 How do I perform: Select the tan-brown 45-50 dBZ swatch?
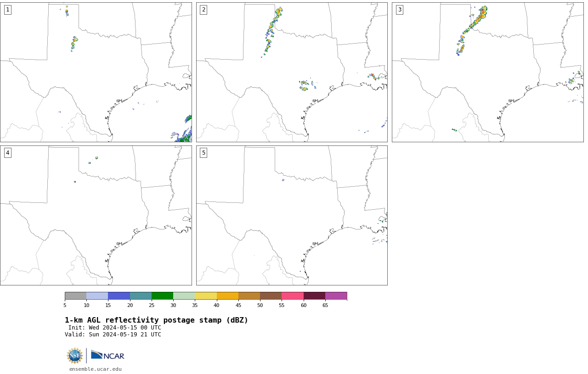[x=249, y=296]
